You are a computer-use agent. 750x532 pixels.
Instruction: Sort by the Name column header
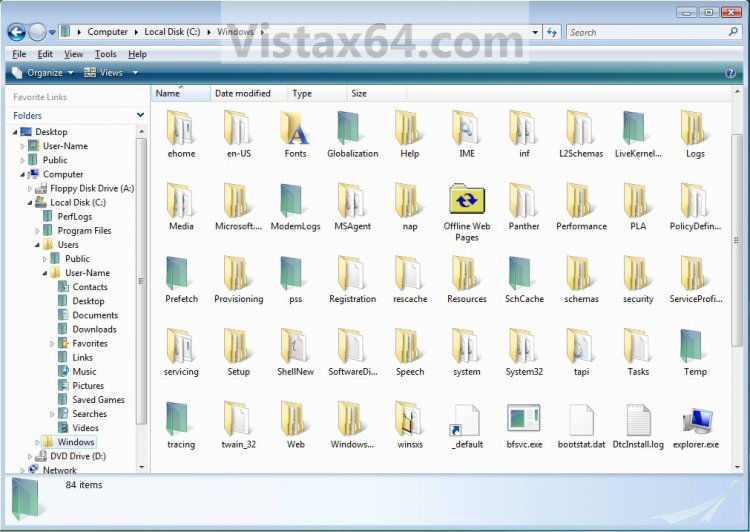181,93
